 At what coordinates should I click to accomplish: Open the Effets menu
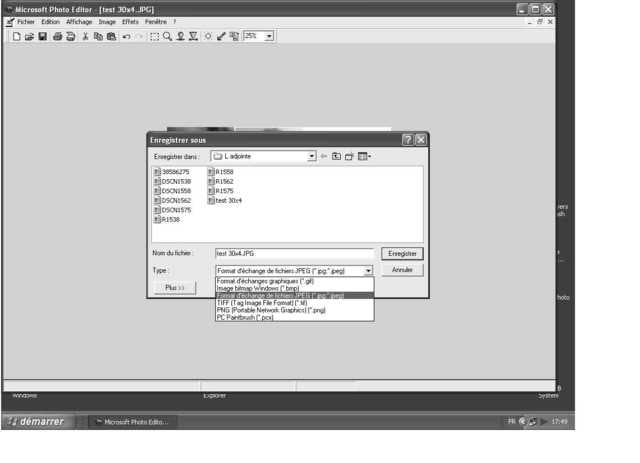[x=131, y=22]
